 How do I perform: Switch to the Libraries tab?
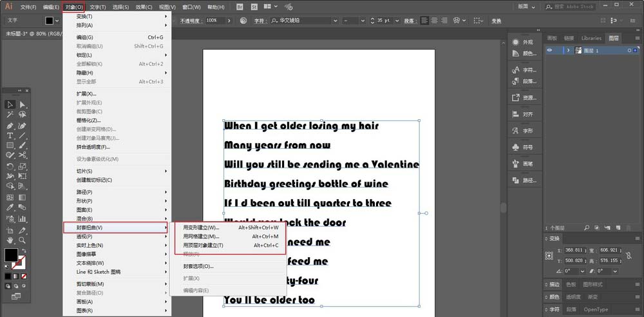[591, 38]
